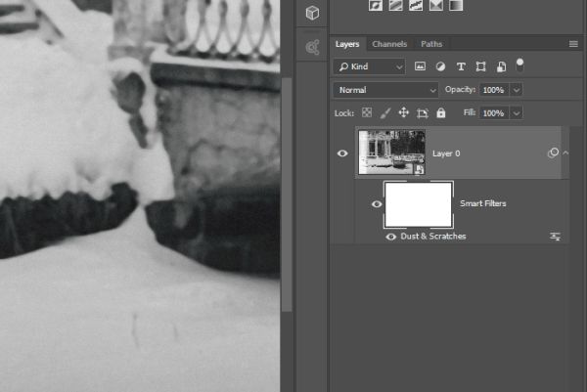
Task: Filter layers by adjustment layer icon
Action: click(440, 66)
